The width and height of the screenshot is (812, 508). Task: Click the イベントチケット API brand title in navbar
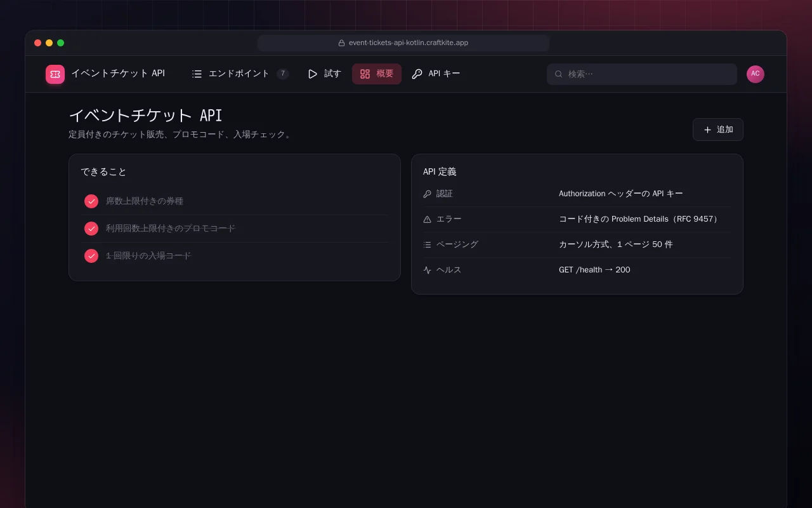pos(118,74)
